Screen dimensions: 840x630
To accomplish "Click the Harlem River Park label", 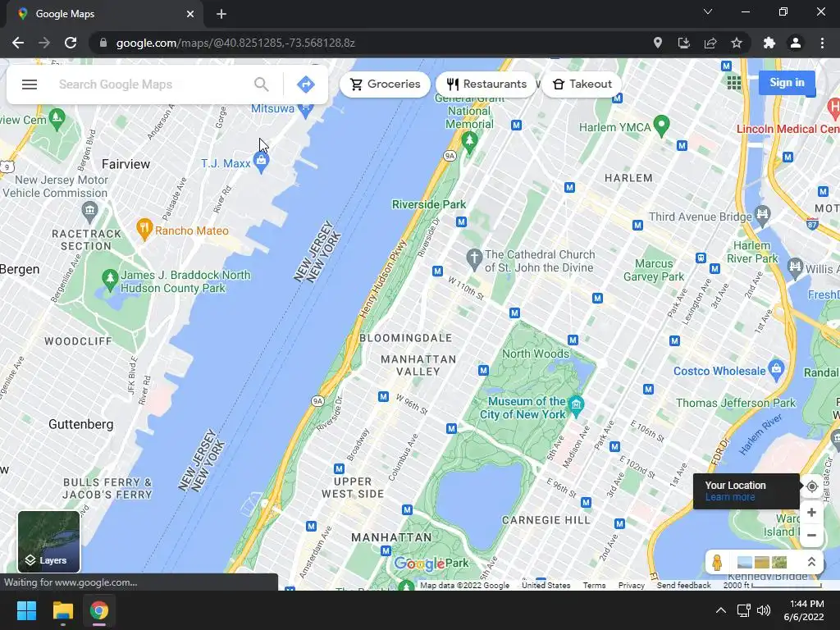I will tap(751, 252).
